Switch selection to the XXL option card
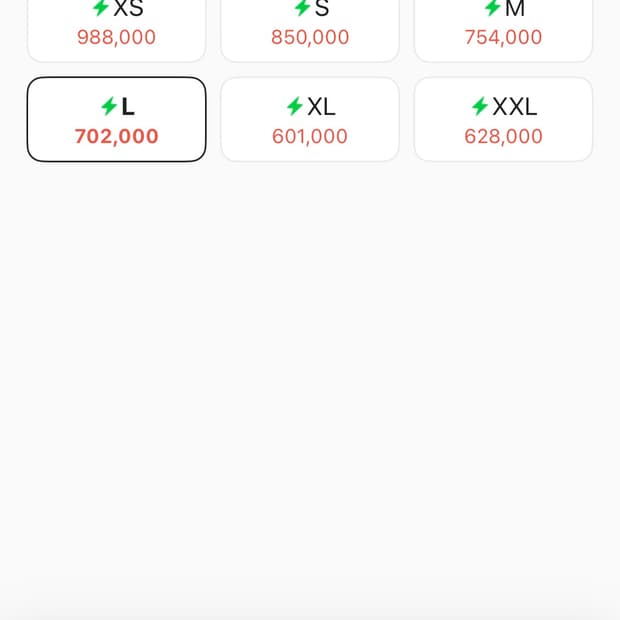The image size is (620, 620). click(503, 120)
